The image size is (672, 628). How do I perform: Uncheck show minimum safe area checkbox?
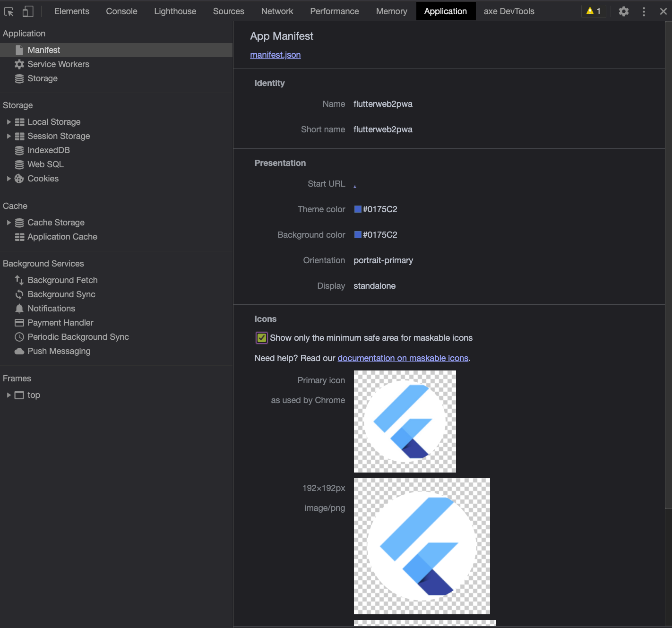point(262,338)
